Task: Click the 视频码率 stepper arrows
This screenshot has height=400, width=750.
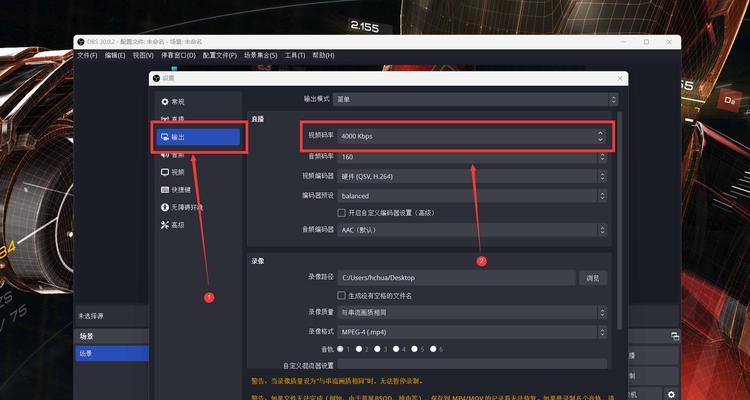Action: pos(600,136)
